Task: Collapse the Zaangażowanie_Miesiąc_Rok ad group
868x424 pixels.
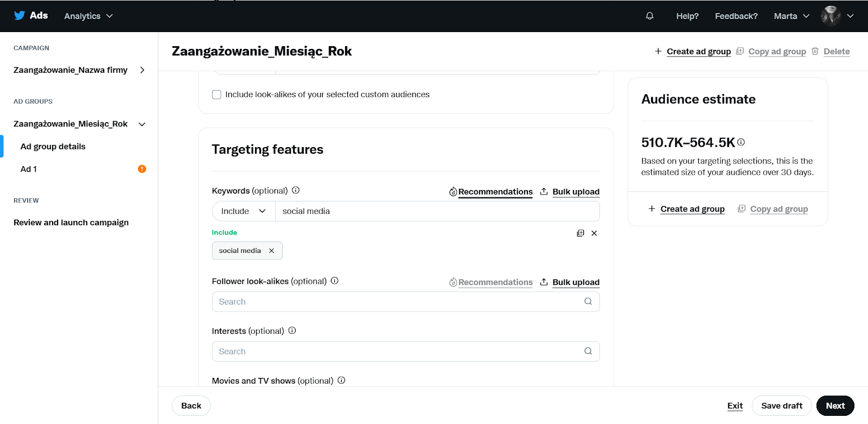Action: [x=142, y=124]
